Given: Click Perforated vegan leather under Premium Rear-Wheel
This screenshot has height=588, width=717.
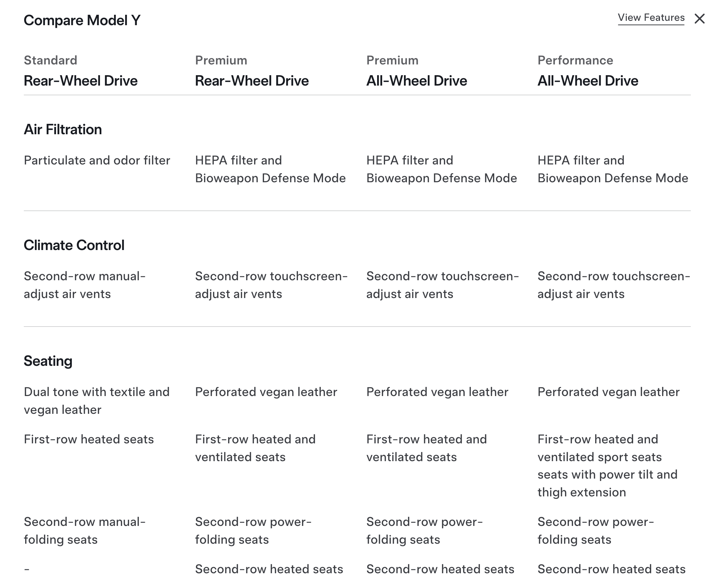Looking at the screenshot, I should (x=266, y=392).
